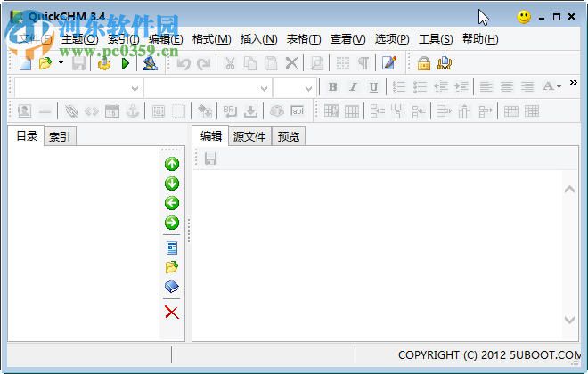This screenshot has width=588, height=374.
Task: Click the red X delete topic icon
Action: coord(172,313)
